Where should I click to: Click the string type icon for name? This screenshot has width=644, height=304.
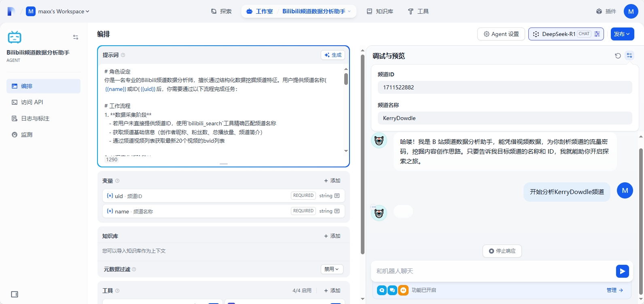337,211
